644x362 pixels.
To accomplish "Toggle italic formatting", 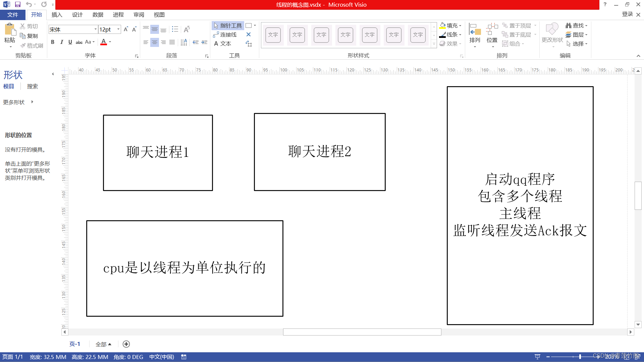I will point(61,42).
